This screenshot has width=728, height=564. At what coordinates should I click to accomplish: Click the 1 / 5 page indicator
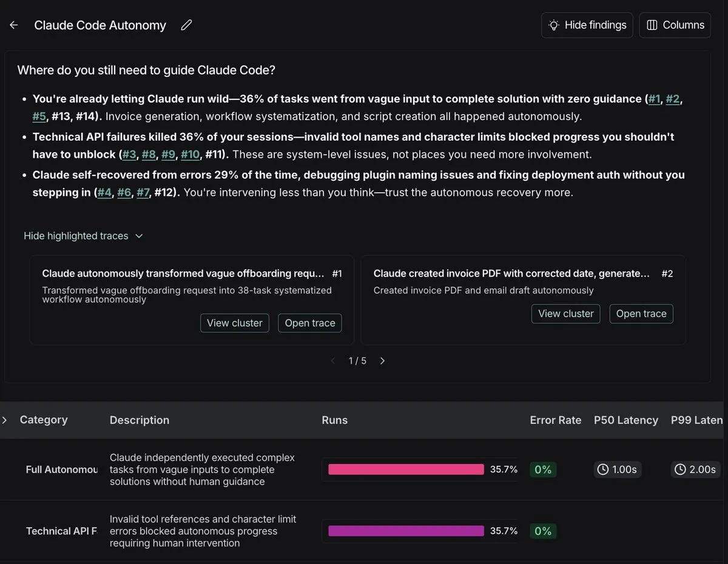tap(357, 361)
